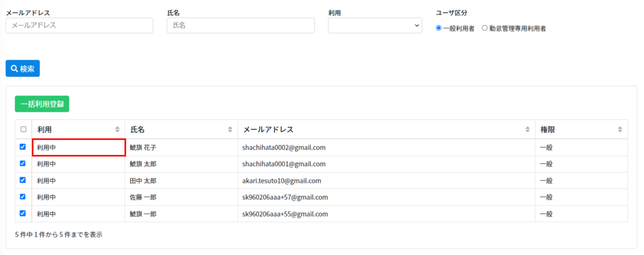Open the 利用 filter dropdown
This screenshot has height=255, width=644.
pyautogui.click(x=375, y=25)
